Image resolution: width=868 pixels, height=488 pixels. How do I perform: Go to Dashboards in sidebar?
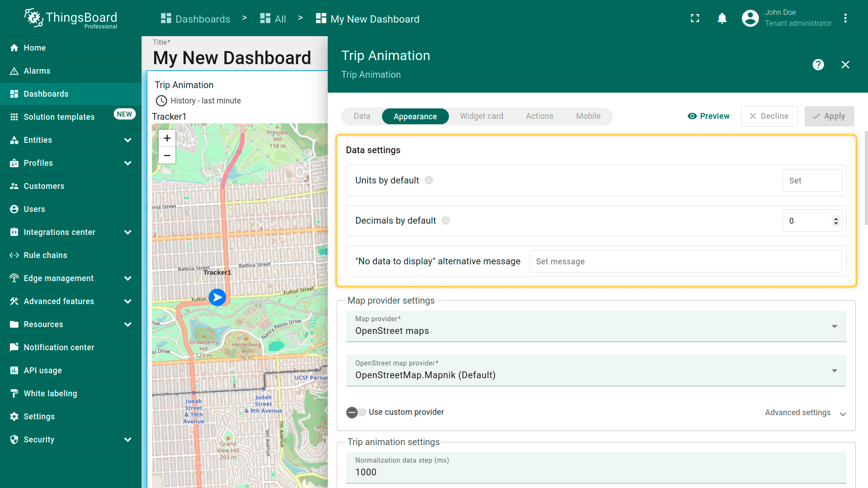click(71, 94)
